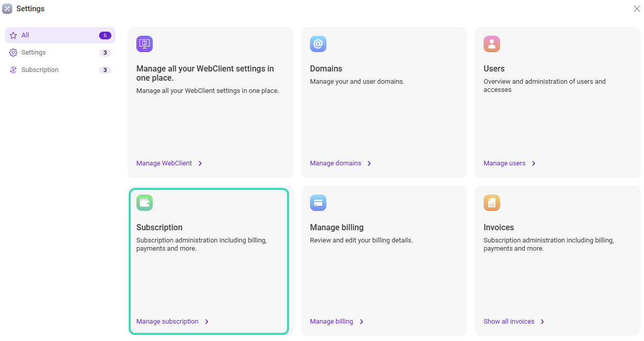Click the arrow next to Manage billing

(x=362, y=322)
